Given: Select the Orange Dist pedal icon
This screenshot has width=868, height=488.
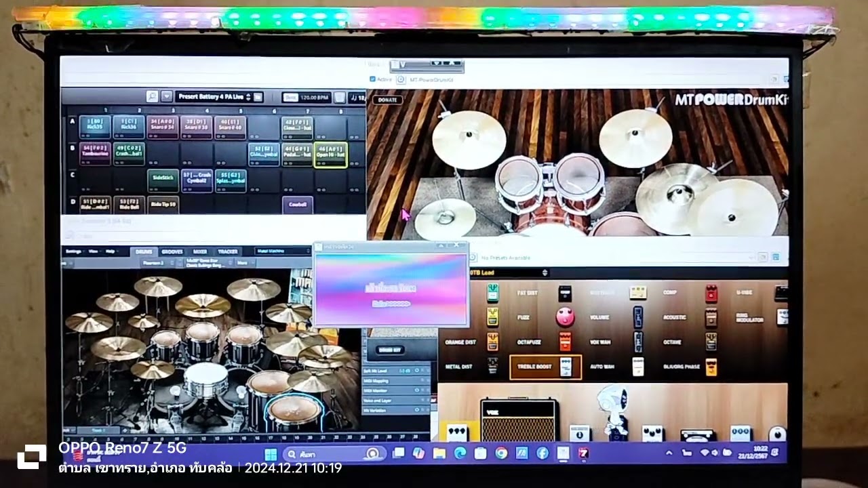Looking at the screenshot, I should coord(493,342).
